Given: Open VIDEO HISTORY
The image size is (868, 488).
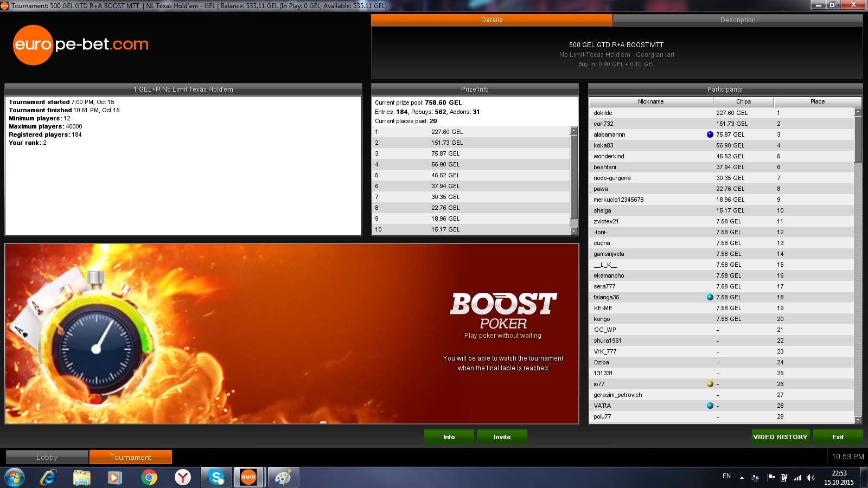Looking at the screenshot, I should click(781, 437).
